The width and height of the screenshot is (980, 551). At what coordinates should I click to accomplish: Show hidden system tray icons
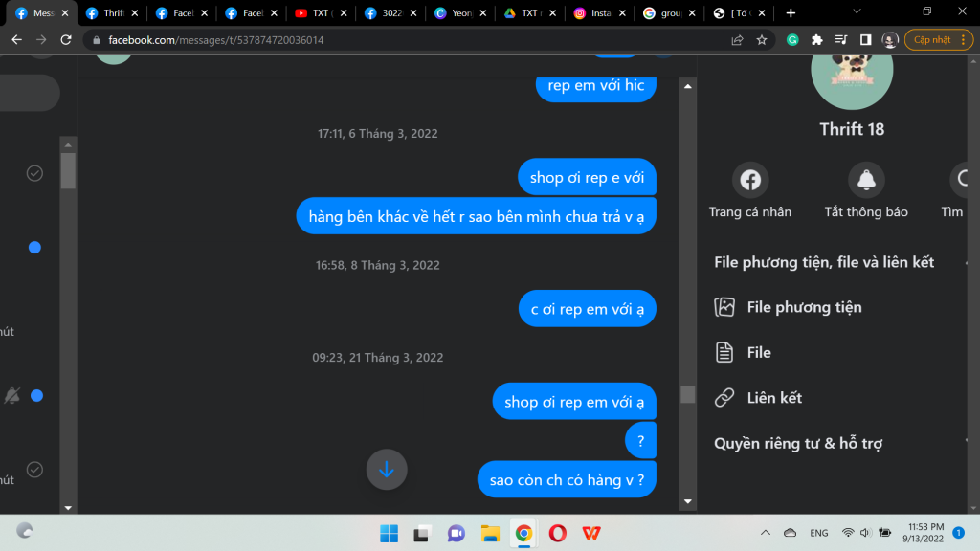(x=765, y=533)
